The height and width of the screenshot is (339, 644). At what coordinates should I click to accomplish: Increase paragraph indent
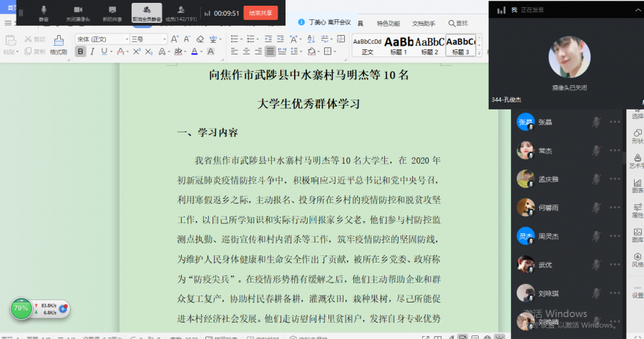[280, 39]
